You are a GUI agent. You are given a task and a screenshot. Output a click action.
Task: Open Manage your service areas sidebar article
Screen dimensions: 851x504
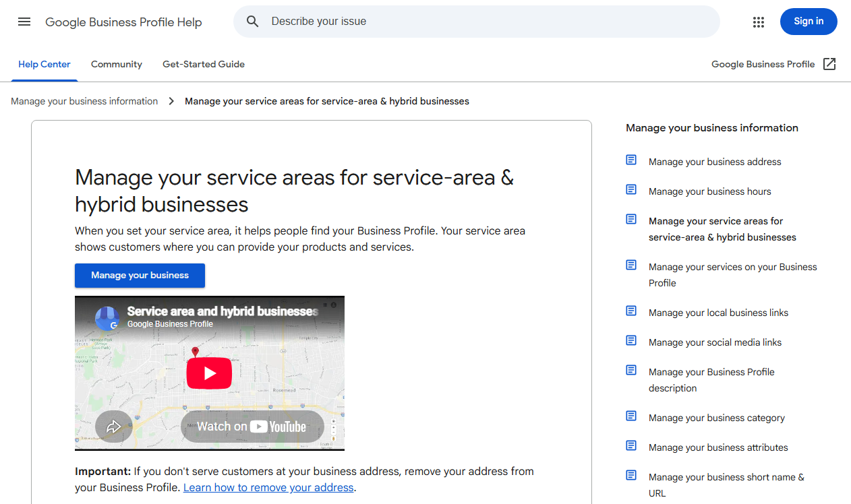pos(722,229)
